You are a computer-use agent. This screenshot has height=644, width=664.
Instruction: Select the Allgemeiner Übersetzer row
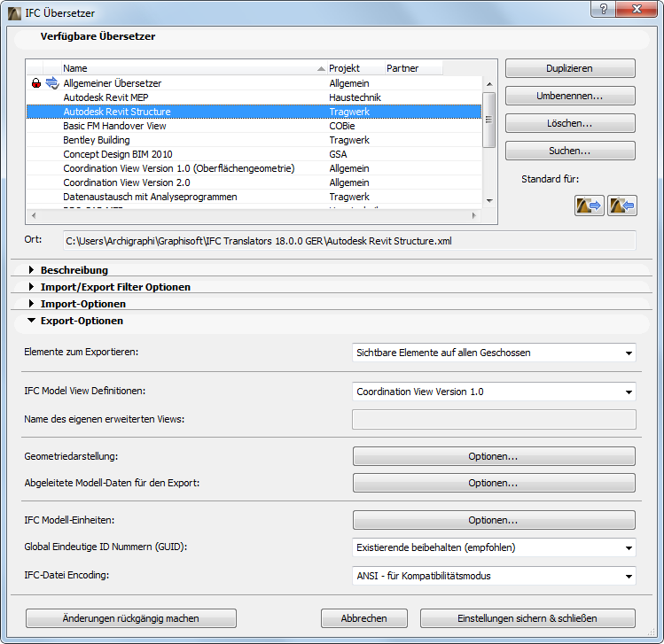click(x=254, y=83)
